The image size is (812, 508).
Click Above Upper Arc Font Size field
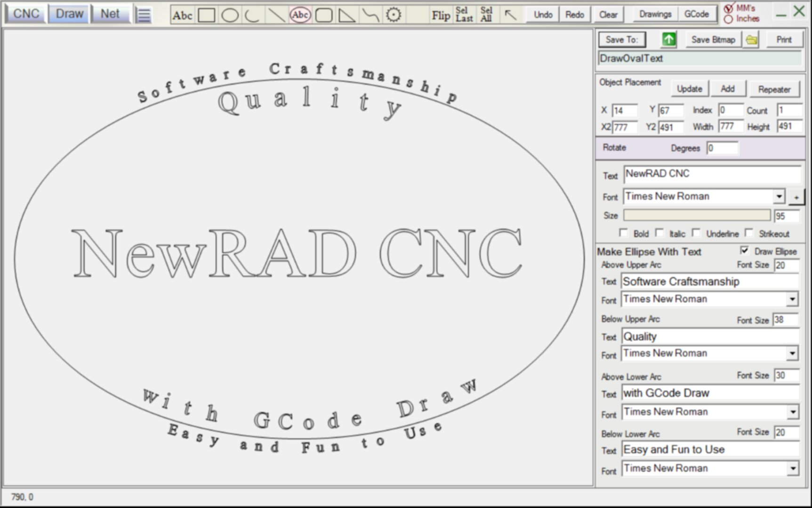pyautogui.click(x=786, y=265)
